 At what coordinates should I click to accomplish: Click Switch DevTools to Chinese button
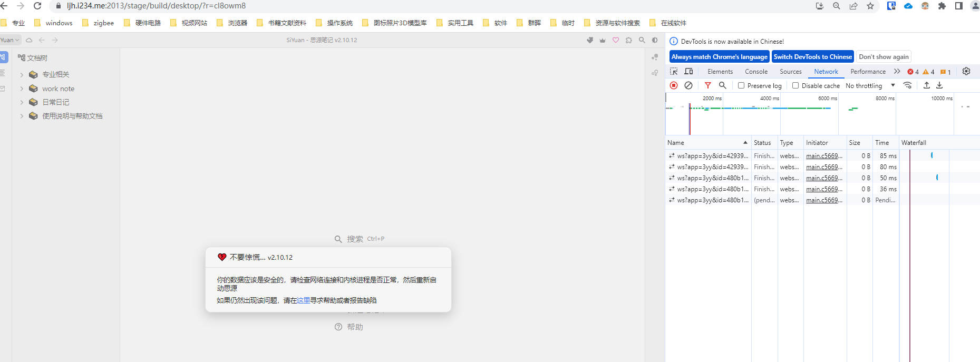point(812,57)
